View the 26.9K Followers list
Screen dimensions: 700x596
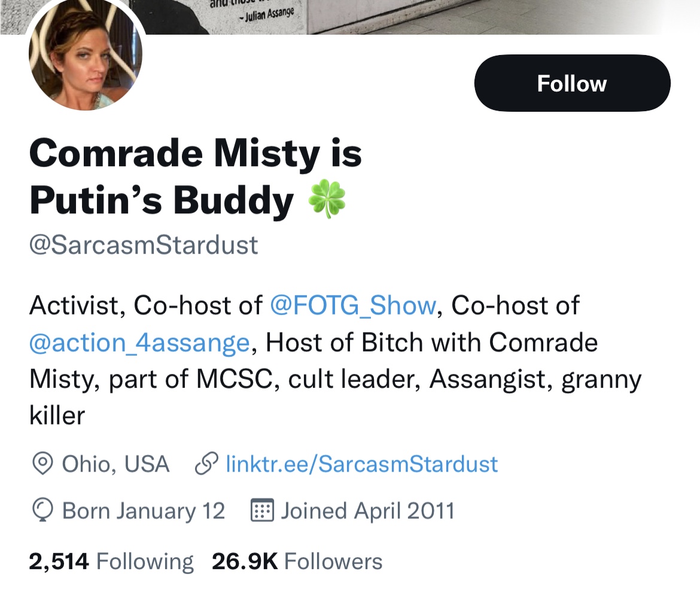pos(297,561)
